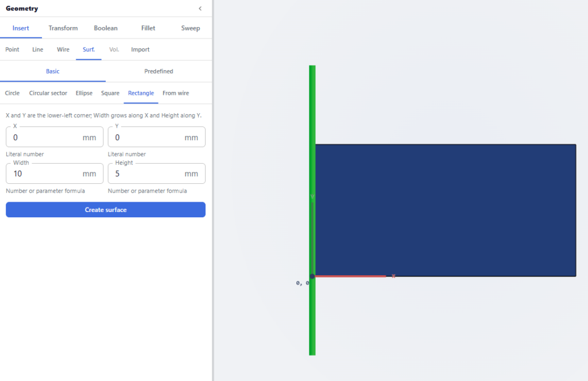The width and height of the screenshot is (588, 381).
Task: Edit the Height input field
Action: (156, 174)
